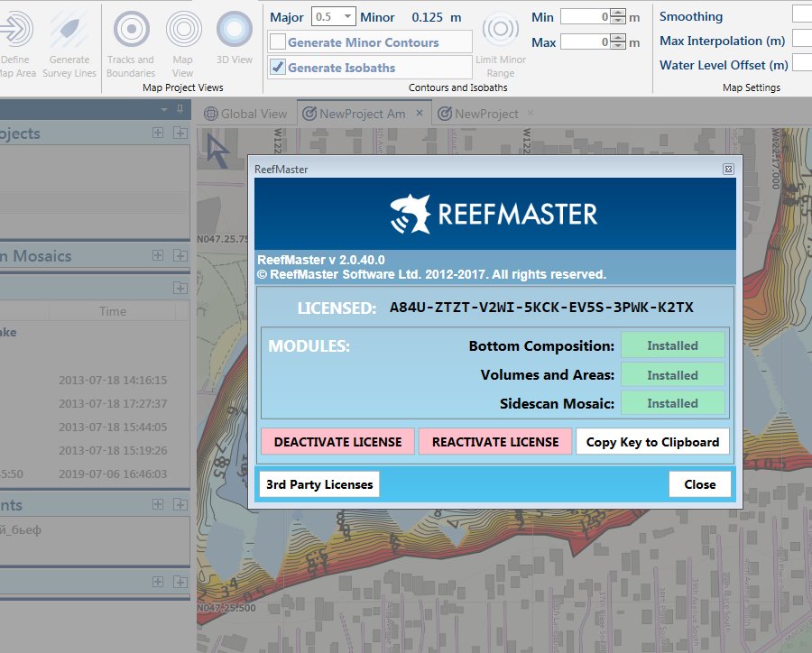This screenshot has width=812, height=653.
Task: Expand the Projects panel section
Action: pos(158,133)
